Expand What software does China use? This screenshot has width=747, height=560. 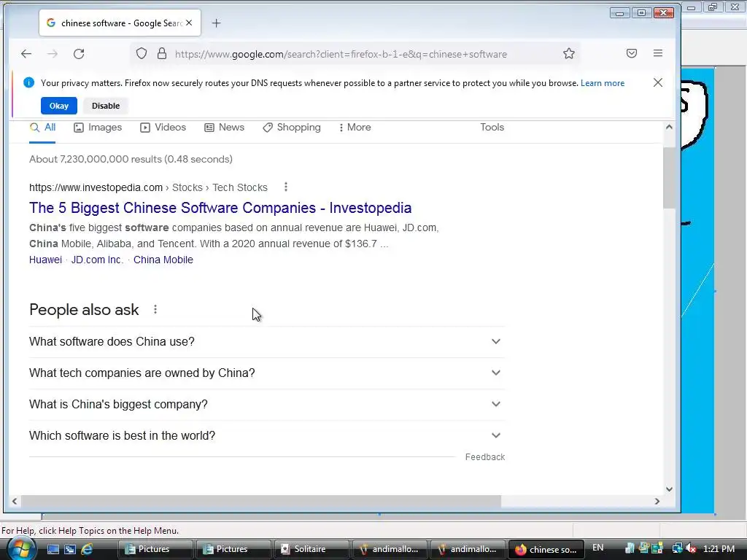pos(267,342)
